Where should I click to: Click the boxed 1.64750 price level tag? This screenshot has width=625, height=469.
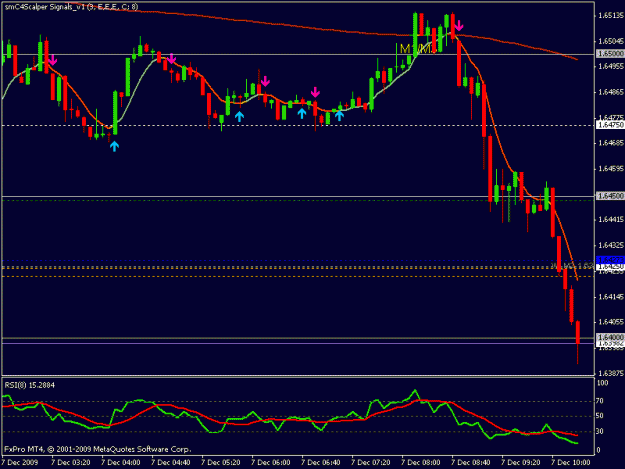[x=610, y=125]
